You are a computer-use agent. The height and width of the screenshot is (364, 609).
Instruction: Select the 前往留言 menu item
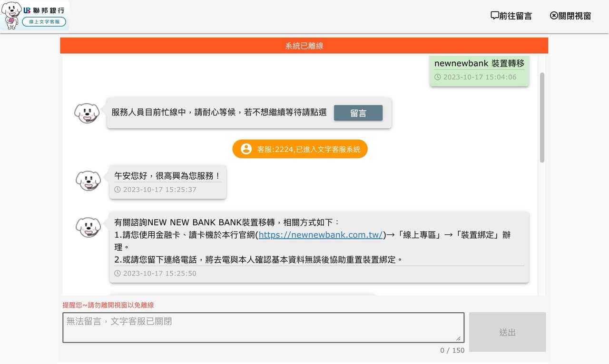pyautogui.click(x=515, y=15)
